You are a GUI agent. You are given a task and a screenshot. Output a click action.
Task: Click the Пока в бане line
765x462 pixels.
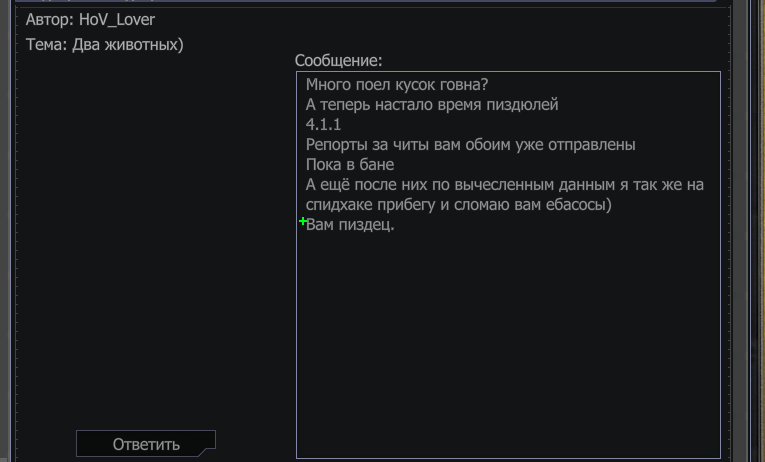point(350,164)
